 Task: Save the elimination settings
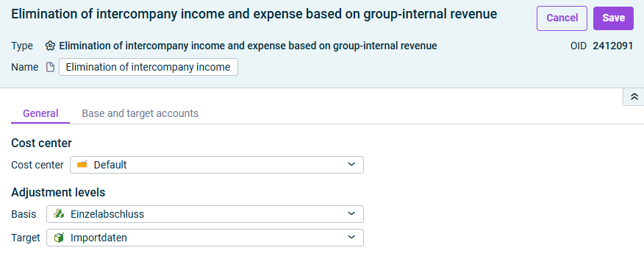tap(613, 18)
